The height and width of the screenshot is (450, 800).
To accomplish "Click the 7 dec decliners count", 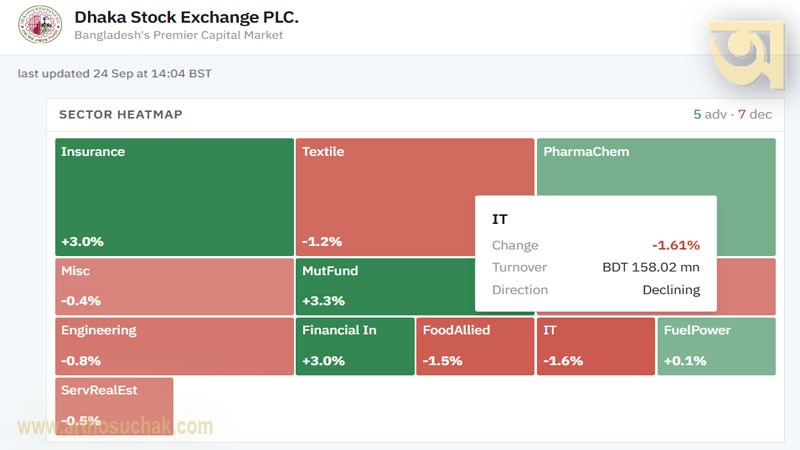I will coord(755,114).
